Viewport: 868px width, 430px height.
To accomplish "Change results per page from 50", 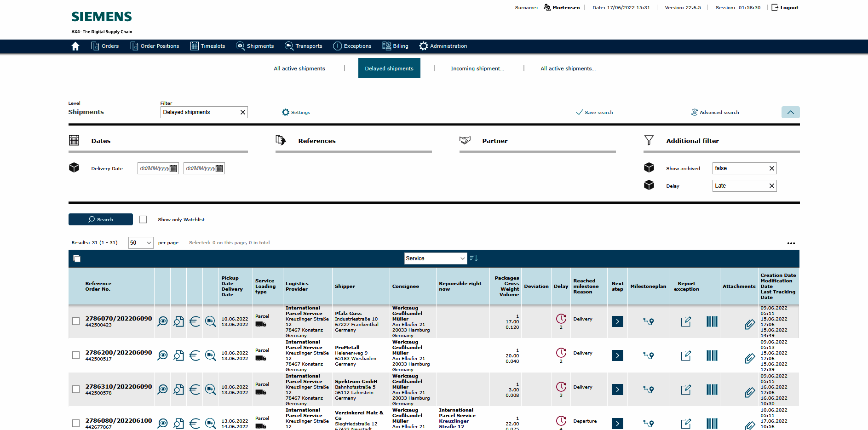I will (x=140, y=242).
